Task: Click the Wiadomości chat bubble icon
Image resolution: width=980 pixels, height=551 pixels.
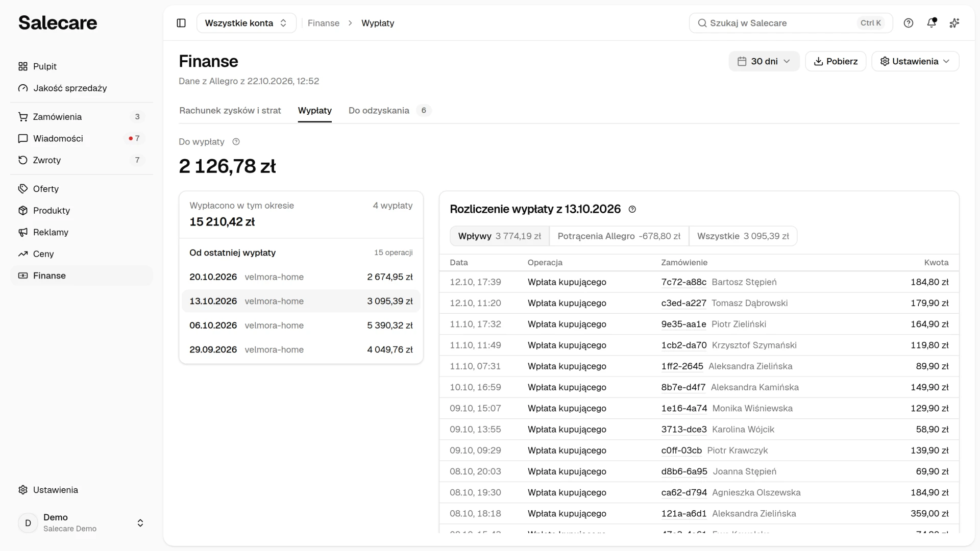Action: 23,139
